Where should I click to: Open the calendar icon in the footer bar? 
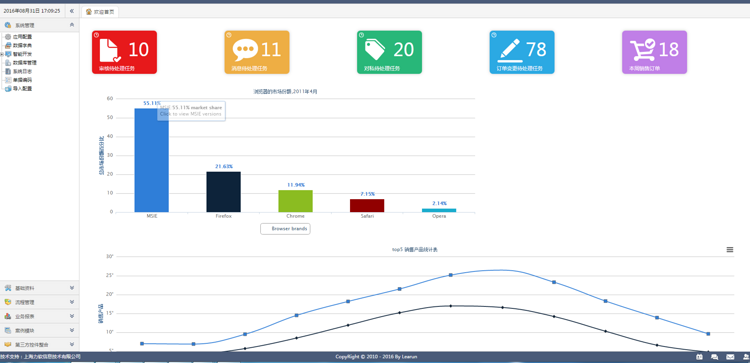pos(699,357)
